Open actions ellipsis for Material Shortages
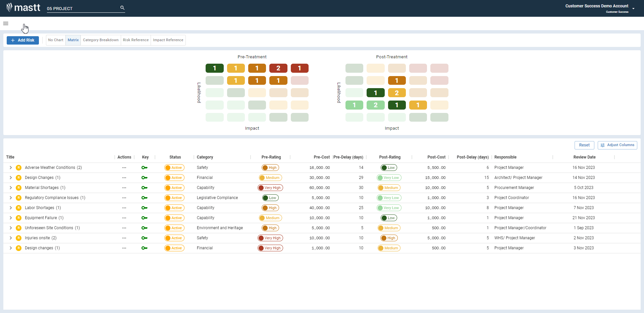The width and height of the screenshot is (644, 313). coord(124,188)
